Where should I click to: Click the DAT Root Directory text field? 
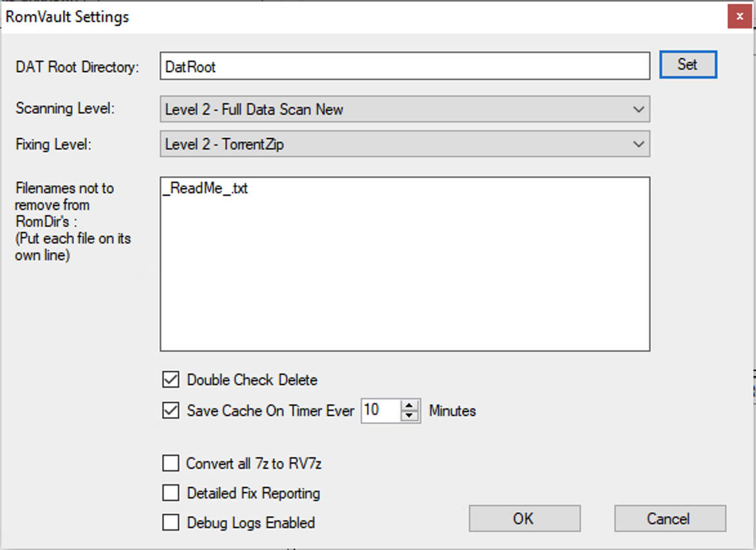pos(404,66)
